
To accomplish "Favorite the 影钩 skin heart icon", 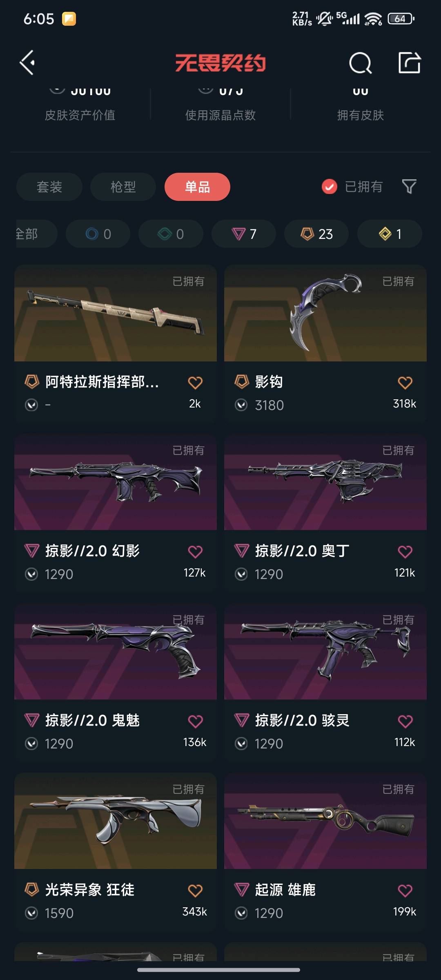I will [x=405, y=382].
